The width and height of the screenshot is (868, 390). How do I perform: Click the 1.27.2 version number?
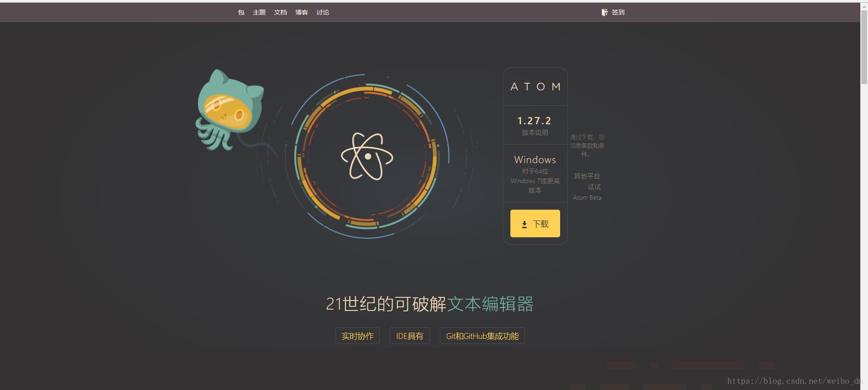click(535, 121)
